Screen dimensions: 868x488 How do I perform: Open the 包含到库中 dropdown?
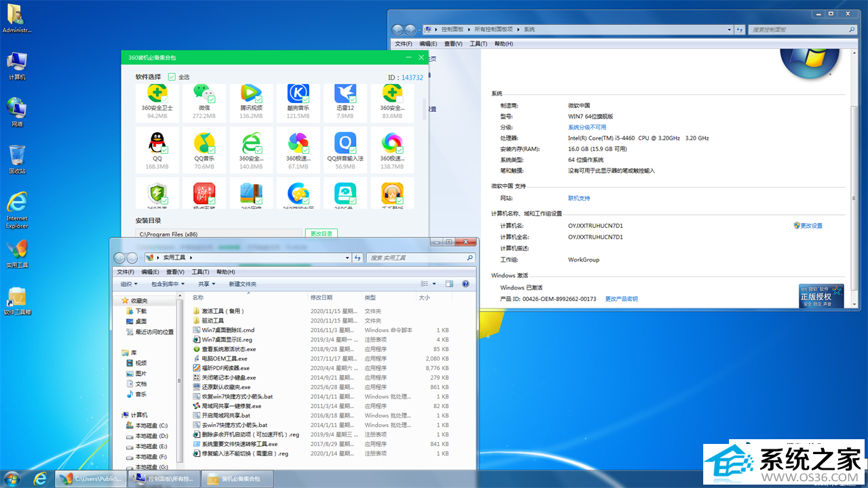pyautogui.click(x=166, y=284)
